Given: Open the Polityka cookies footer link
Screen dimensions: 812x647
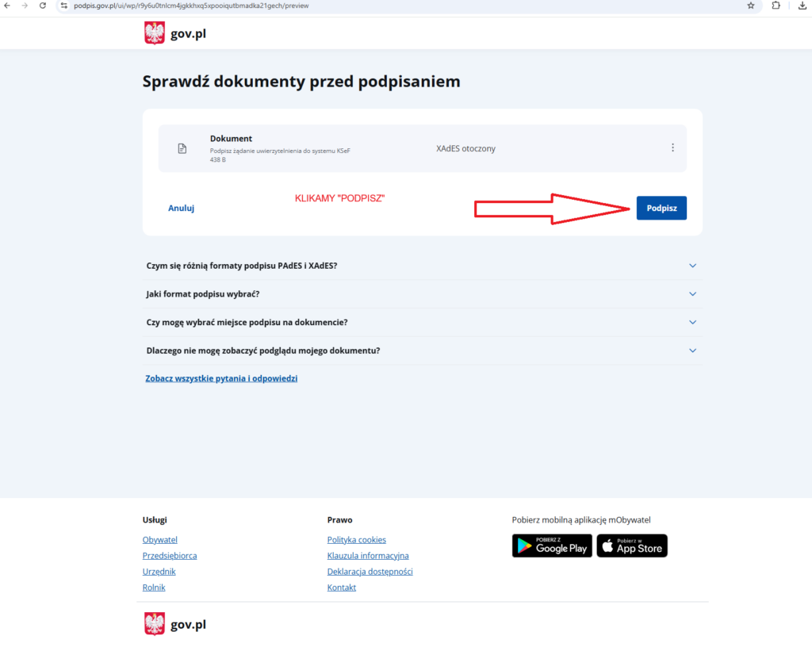Looking at the screenshot, I should pos(356,540).
